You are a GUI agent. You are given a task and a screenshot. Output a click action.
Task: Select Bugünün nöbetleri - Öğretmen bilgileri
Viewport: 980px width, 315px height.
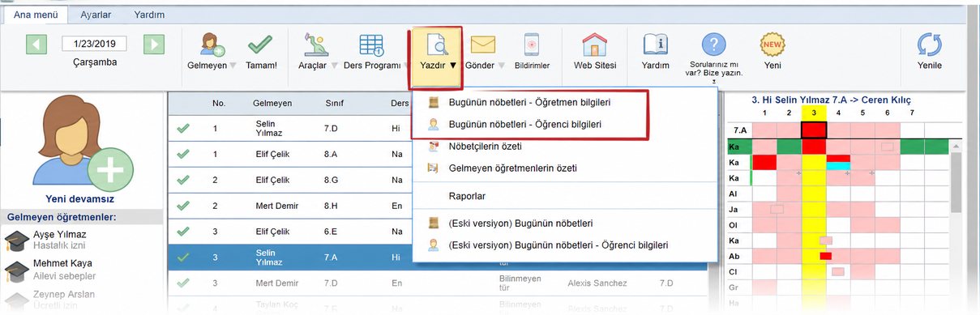click(x=530, y=103)
